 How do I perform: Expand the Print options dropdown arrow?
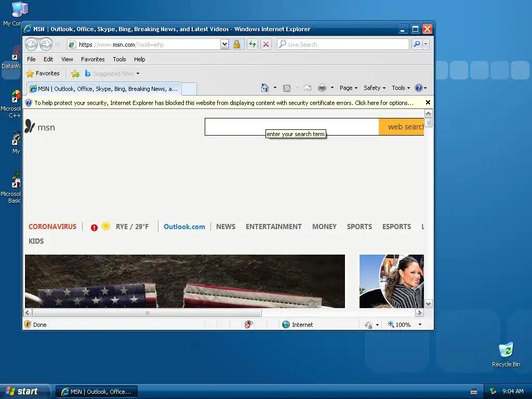point(332,88)
